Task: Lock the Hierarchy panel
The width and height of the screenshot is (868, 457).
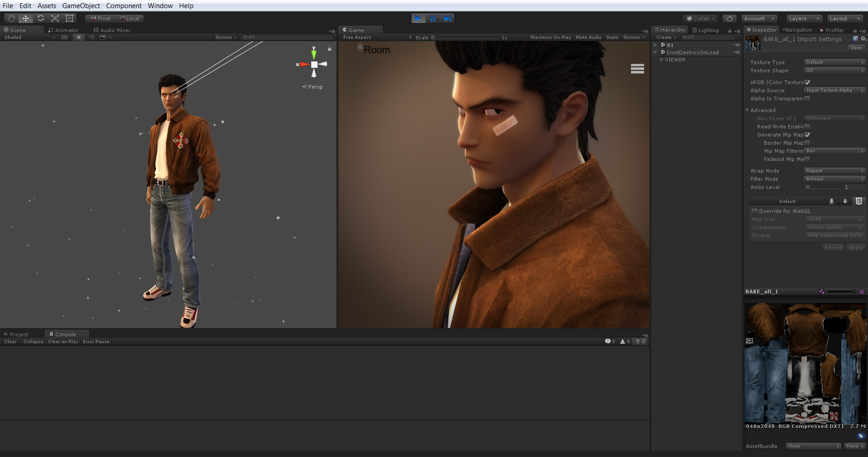Action: pyautogui.click(x=730, y=31)
